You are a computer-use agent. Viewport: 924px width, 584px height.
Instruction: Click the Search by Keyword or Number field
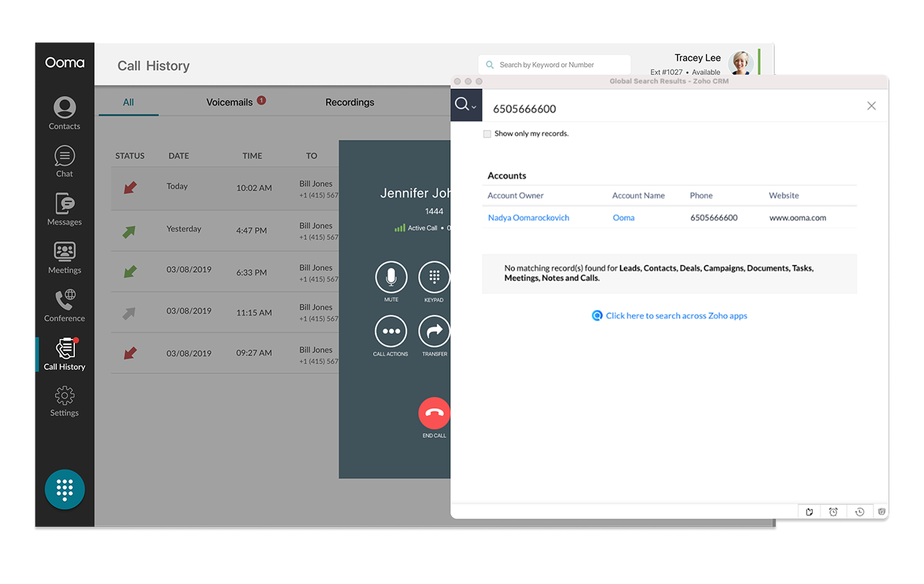click(556, 65)
